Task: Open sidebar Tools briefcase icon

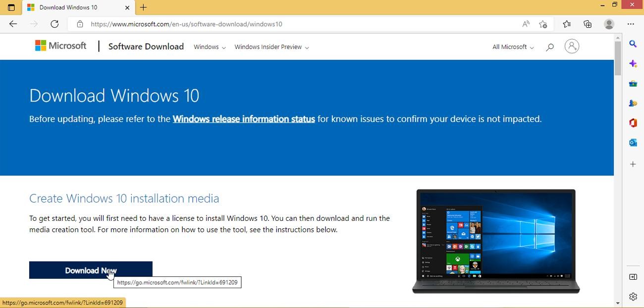Action: click(633, 84)
